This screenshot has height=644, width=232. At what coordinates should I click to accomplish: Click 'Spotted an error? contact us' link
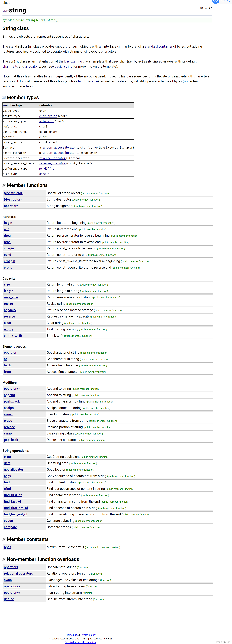click(80, 642)
